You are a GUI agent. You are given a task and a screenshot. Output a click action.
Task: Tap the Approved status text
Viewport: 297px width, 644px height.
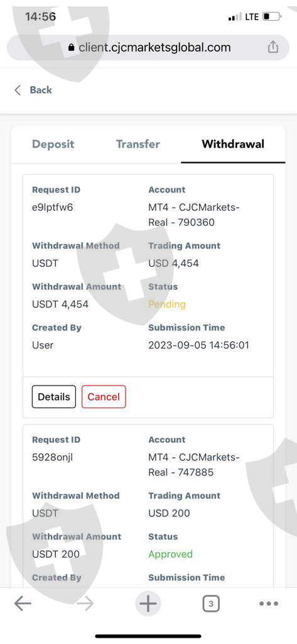pyautogui.click(x=170, y=554)
